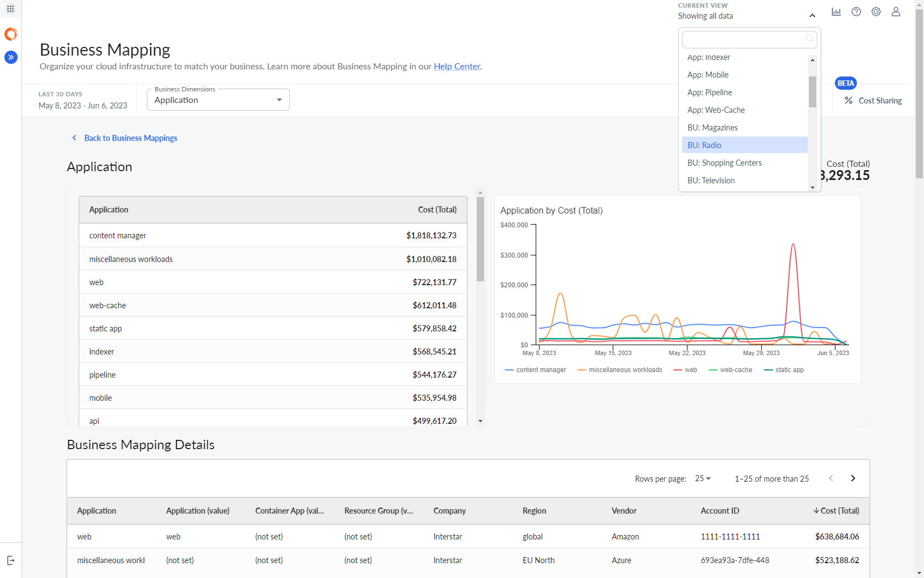This screenshot has width=924, height=578.
Task: Select the App: Pipeline option
Action: (x=710, y=92)
